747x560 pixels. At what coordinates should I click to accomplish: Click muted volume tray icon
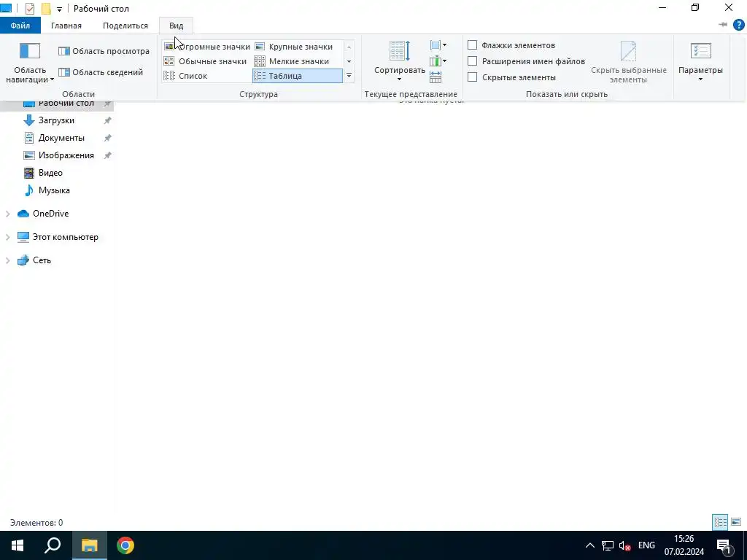(625, 545)
